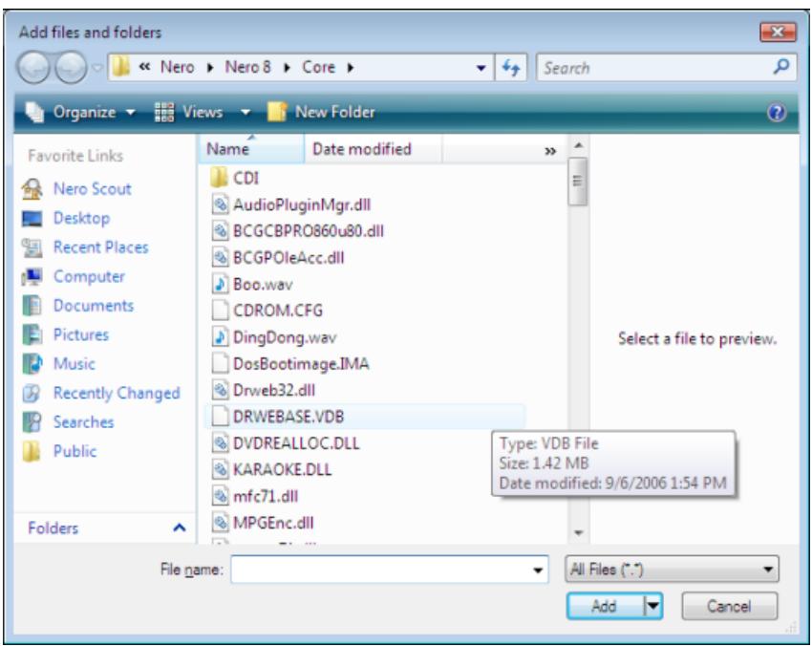Click the Add button
This screenshot has width=812, height=646.
pos(606,606)
